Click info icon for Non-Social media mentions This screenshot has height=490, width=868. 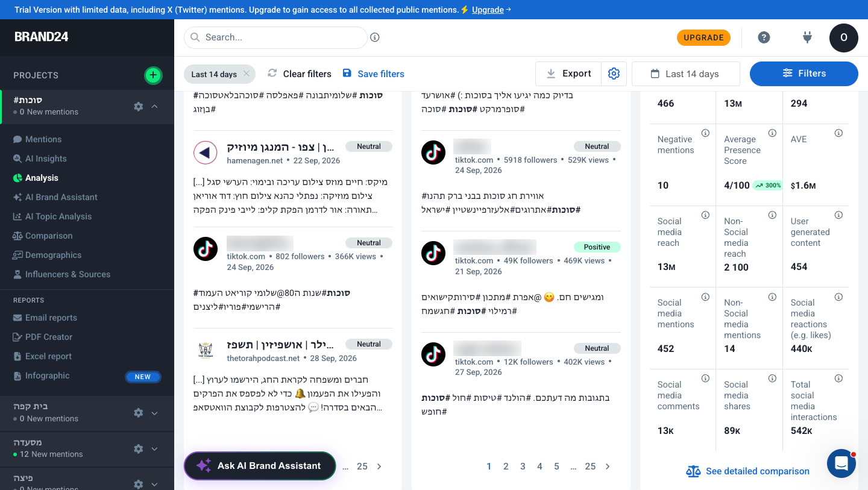tap(772, 297)
